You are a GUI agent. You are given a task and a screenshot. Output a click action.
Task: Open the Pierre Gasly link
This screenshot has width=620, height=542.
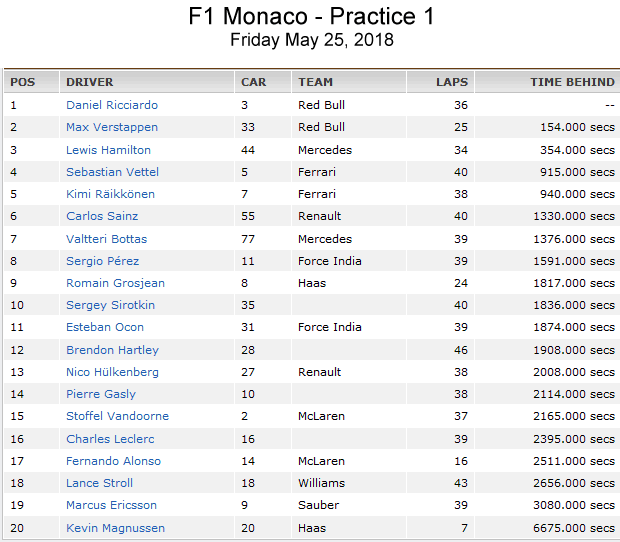(101, 394)
